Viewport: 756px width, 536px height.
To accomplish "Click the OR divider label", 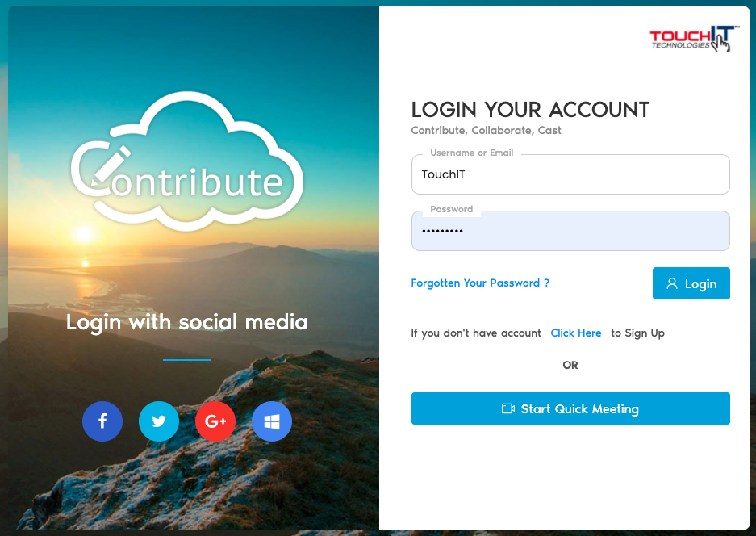I will pyautogui.click(x=570, y=365).
